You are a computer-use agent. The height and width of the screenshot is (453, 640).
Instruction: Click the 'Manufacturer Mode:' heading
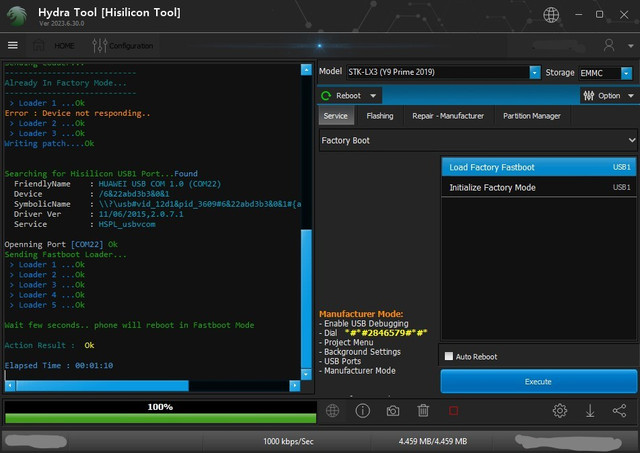coord(361,314)
